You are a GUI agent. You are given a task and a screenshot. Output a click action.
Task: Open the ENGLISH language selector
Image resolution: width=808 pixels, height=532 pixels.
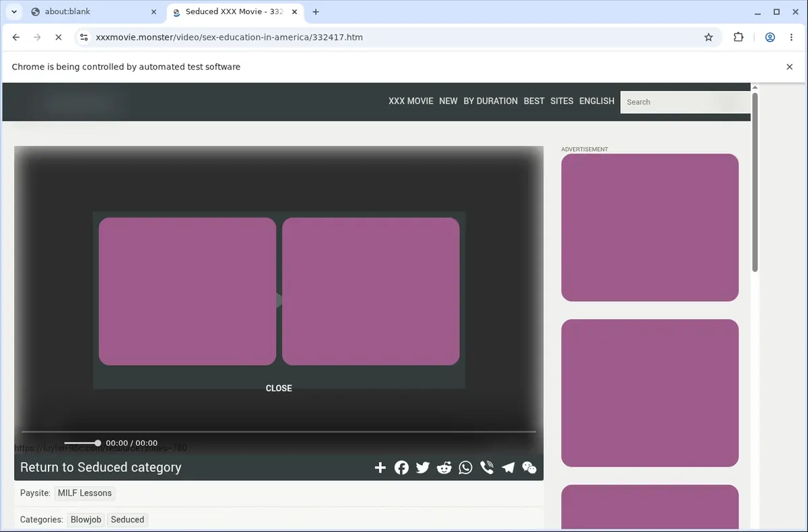pos(597,101)
